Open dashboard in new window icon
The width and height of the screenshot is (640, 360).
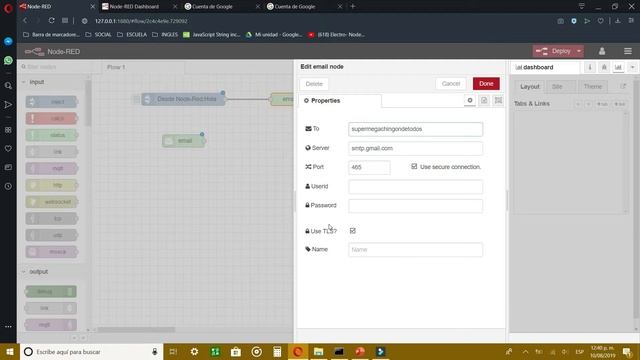click(623, 86)
